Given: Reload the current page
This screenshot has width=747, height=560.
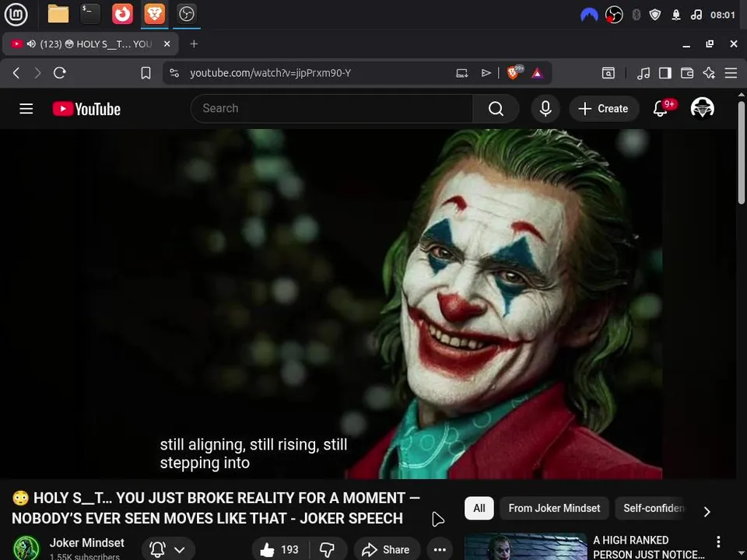Looking at the screenshot, I should point(60,73).
